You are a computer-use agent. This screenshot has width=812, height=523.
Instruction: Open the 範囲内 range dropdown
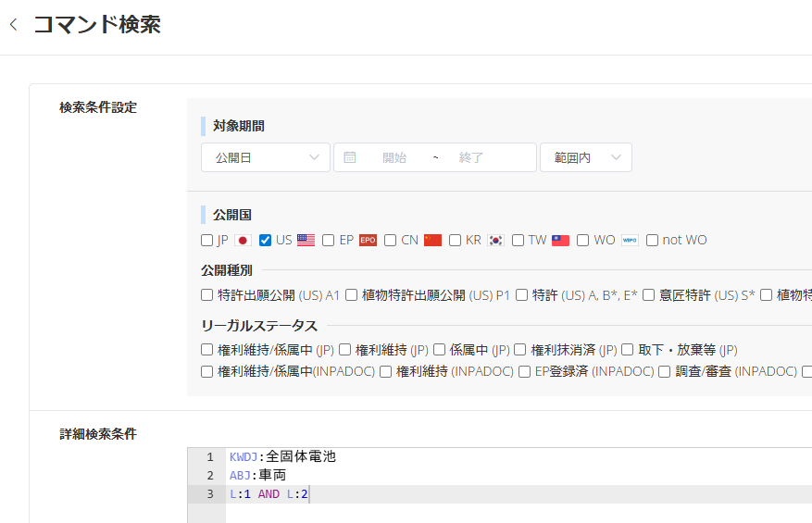[585, 157]
